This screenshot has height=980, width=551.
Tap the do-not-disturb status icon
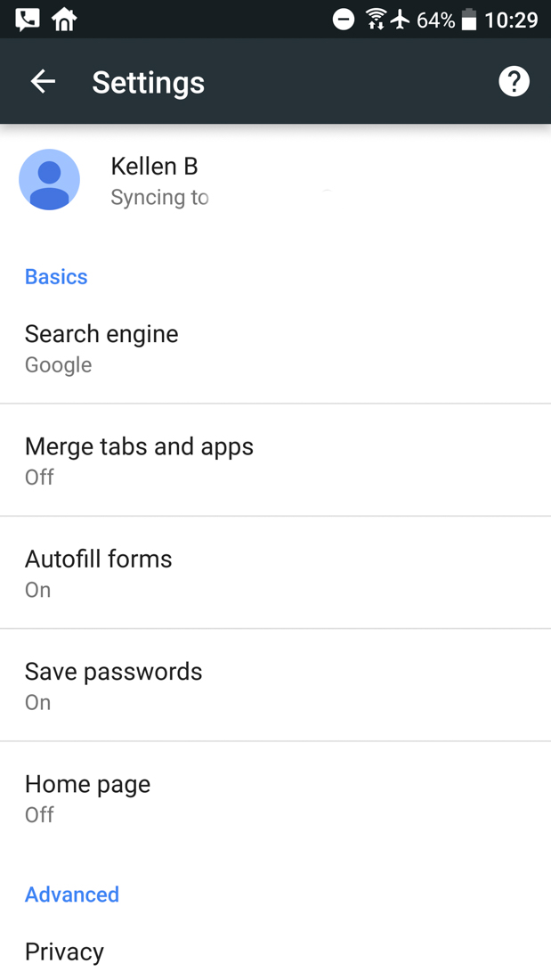pos(344,20)
